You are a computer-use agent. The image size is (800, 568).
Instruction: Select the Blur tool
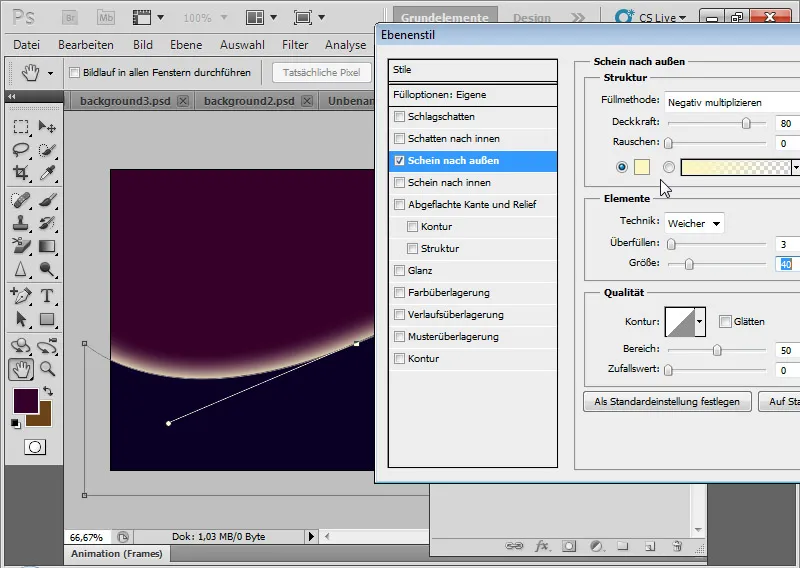tap(20, 269)
